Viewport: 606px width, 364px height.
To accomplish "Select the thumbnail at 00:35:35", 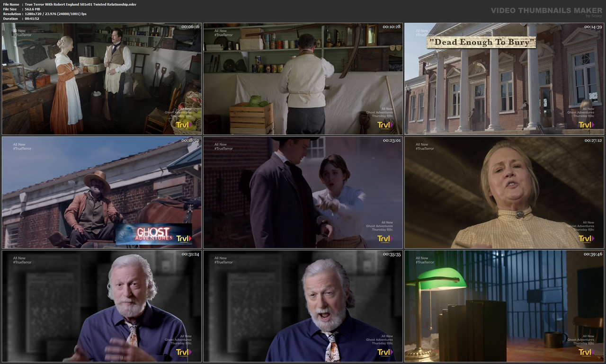I will [303, 306].
